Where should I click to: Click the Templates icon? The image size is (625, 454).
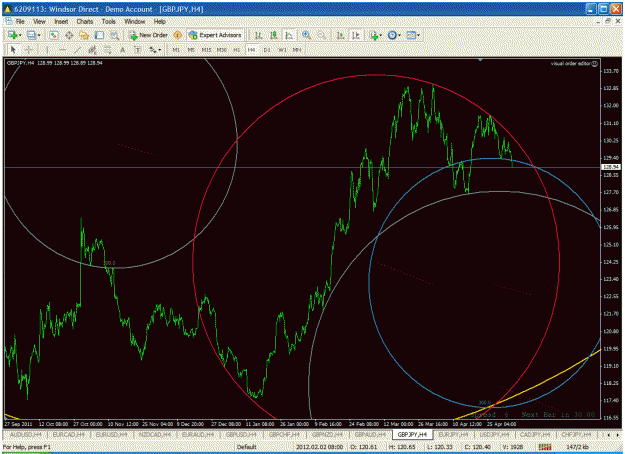click(411, 35)
